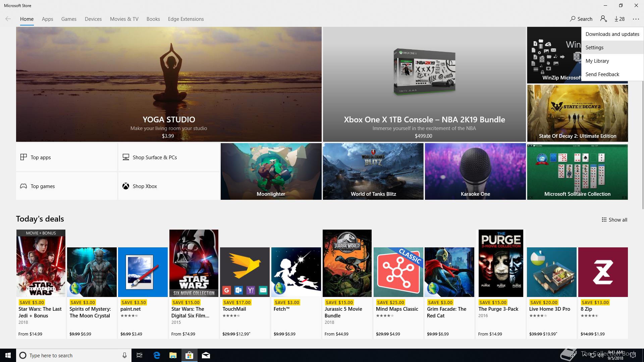644x362 pixels.
Task: Switch to the Devices tab
Action: [93, 19]
